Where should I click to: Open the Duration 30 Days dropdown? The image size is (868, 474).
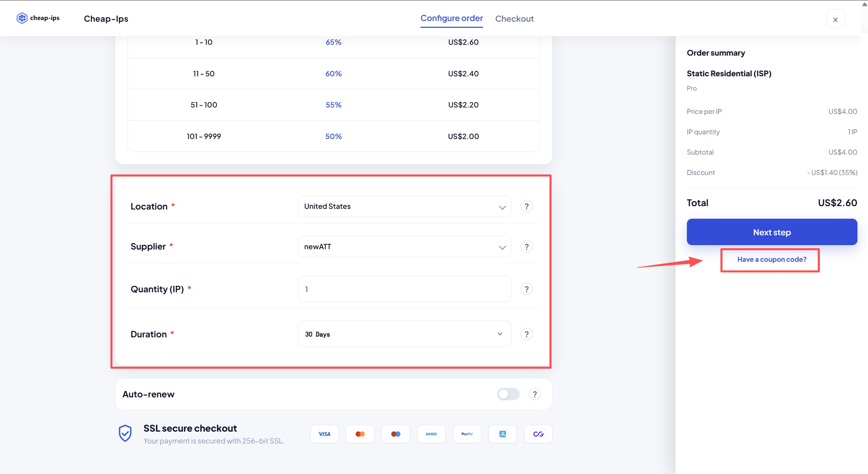pyautogui.click(x=404, y=334)
